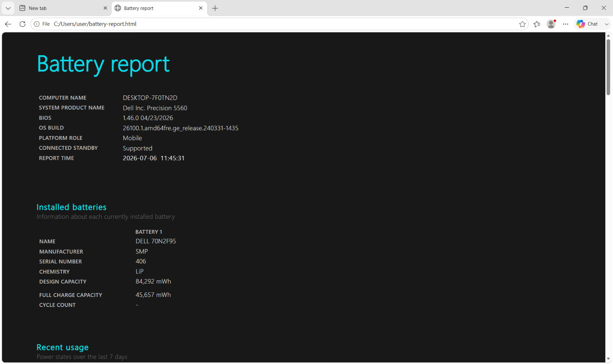The height and width of the screenshot is (364, 613).
Task: Expand the chevron next to Chat
Action: tap(606, 24)
